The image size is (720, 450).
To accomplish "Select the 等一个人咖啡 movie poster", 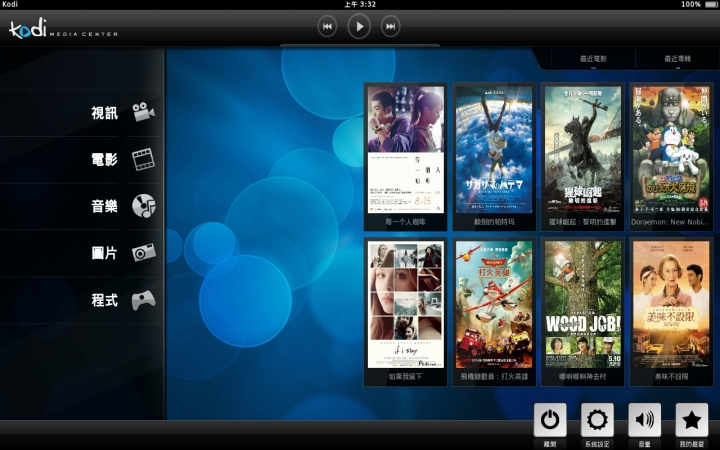I will pos(405,149).
